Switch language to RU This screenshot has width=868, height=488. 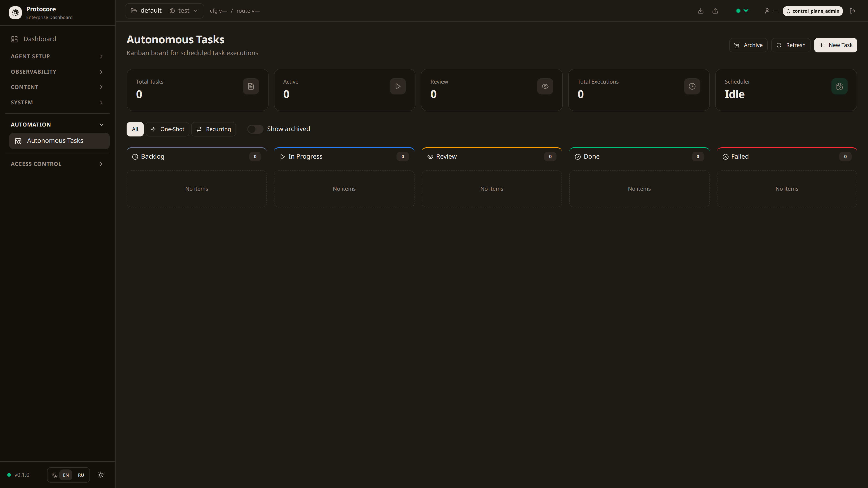81,475
